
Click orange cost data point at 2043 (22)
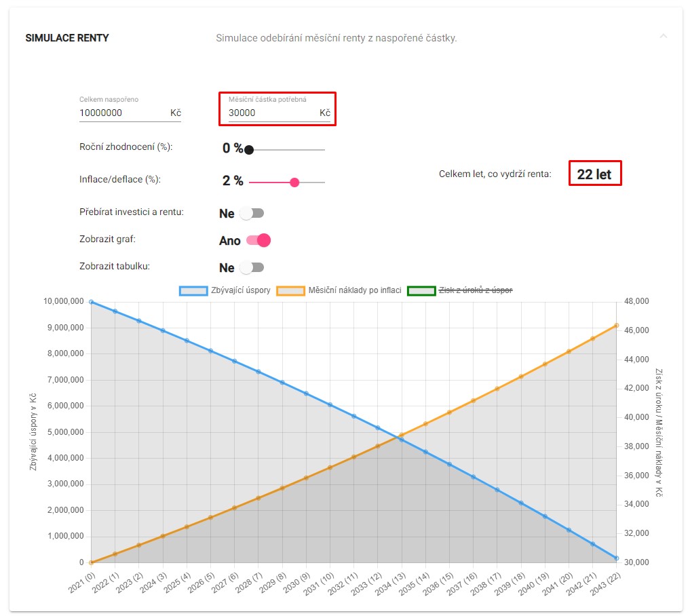(x=616, y=326)
